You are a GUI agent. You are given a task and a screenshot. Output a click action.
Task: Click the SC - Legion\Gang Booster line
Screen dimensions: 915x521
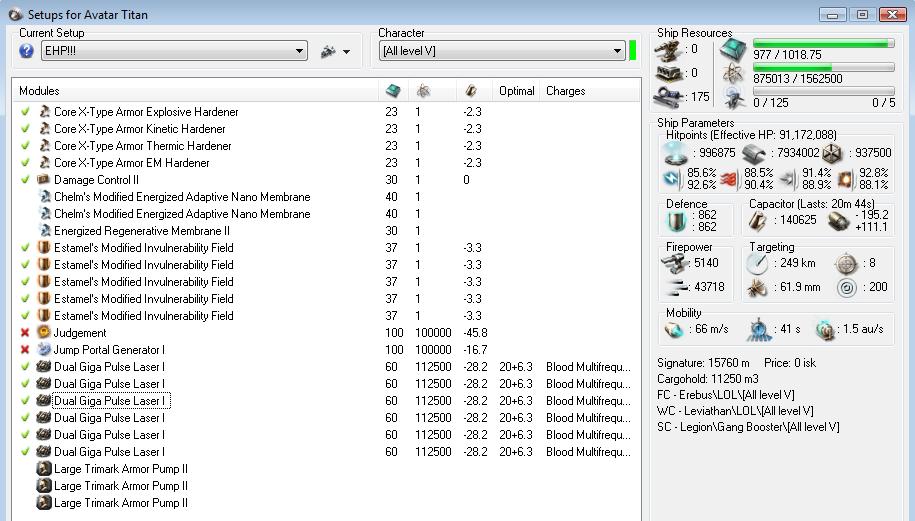pyautogui.click(x=748, y=426)
